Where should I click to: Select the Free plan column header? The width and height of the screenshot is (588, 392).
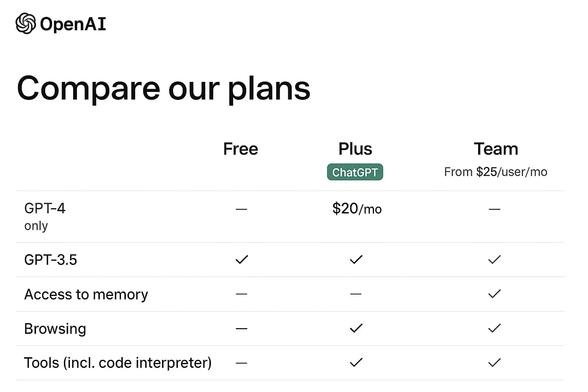[x=240, y=149]
